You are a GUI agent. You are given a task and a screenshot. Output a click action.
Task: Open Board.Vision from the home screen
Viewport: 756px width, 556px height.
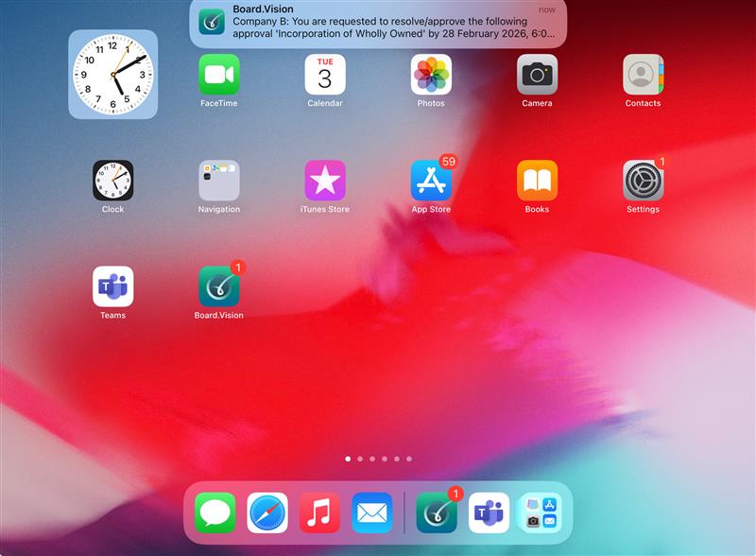[219, 287]
